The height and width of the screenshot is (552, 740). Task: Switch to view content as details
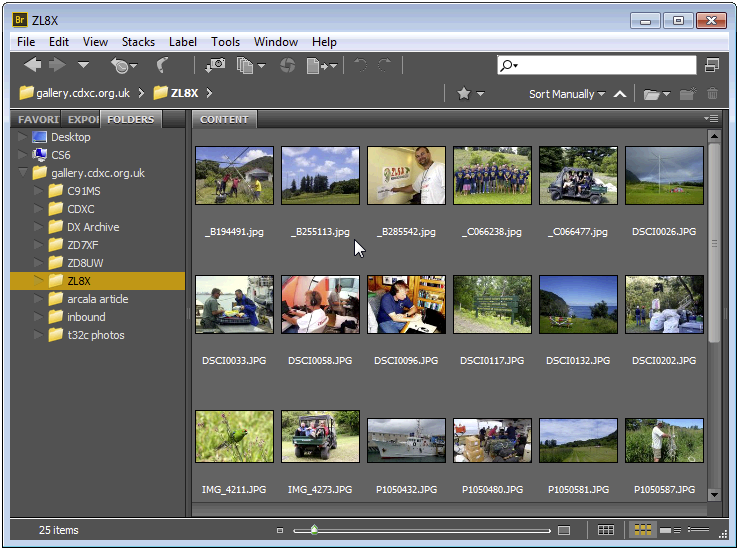point(670,530)
